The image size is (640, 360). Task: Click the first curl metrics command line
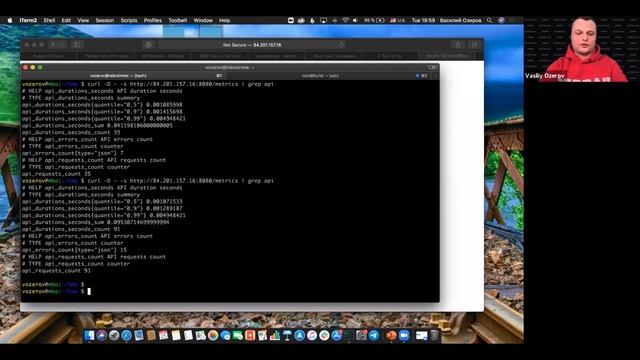[x=148, y=84]
